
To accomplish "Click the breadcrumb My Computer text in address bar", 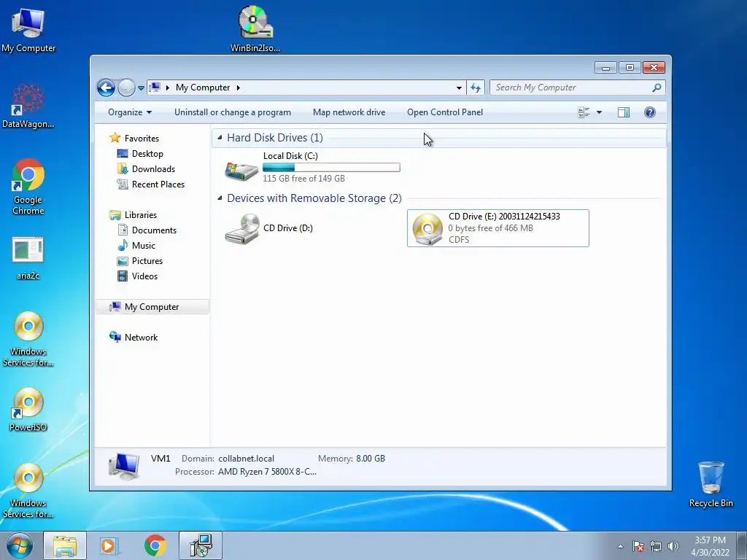I will (203, 87).
